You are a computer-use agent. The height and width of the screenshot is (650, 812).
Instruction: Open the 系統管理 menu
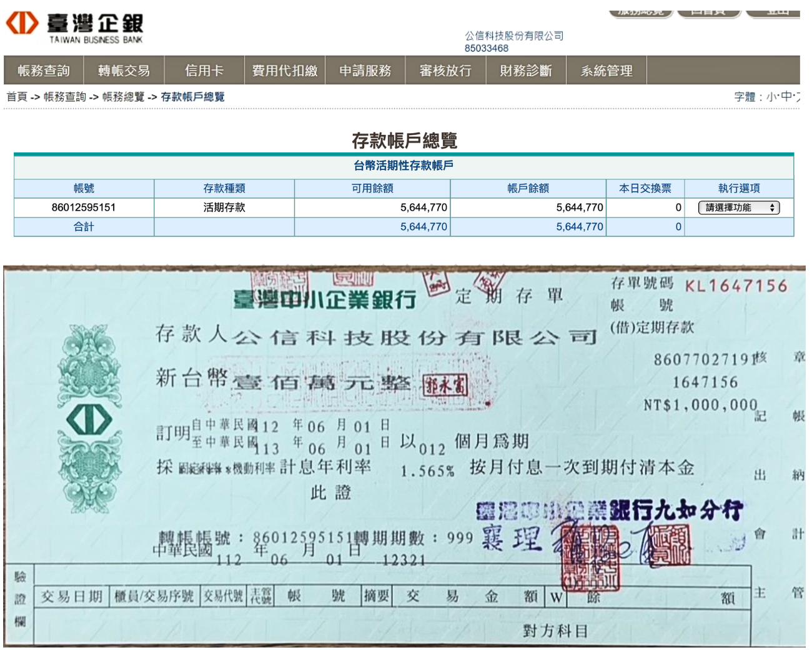tap(607, 70)
